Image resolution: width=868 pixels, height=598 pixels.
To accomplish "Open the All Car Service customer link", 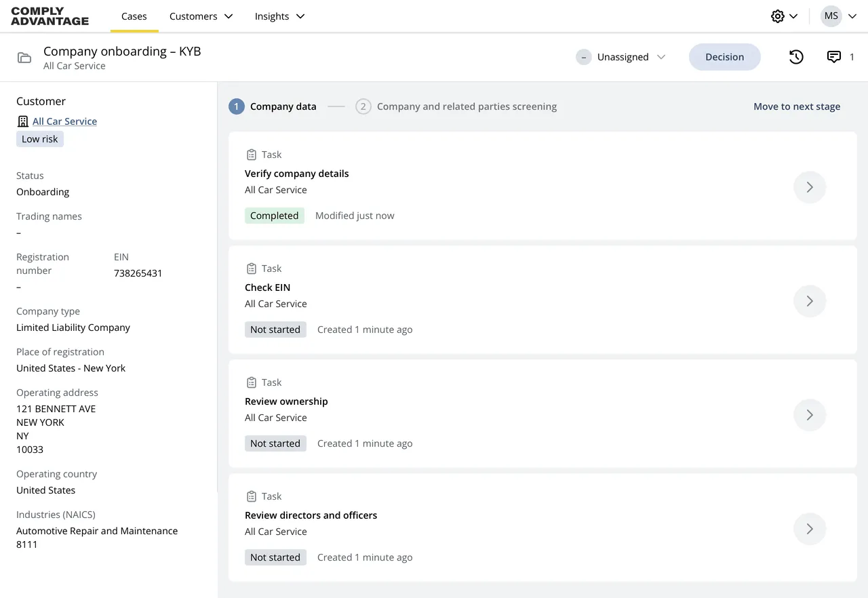I will tap(64, 121).
